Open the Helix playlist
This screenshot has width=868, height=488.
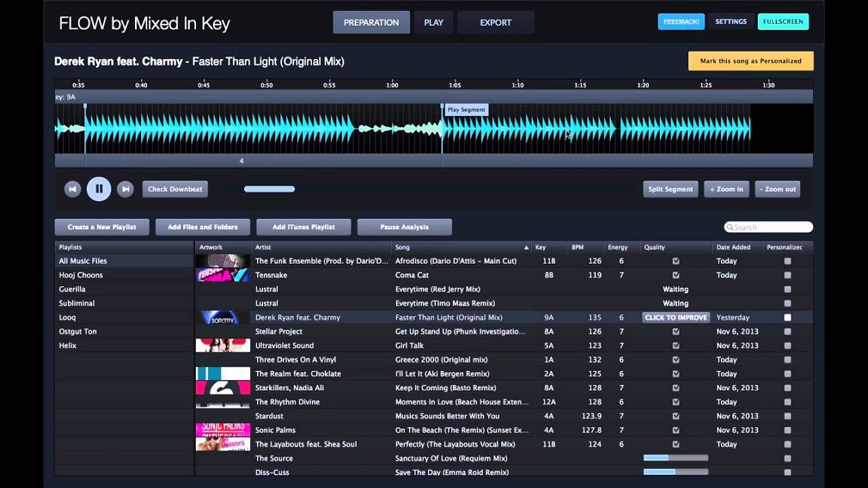coord(124,346)
